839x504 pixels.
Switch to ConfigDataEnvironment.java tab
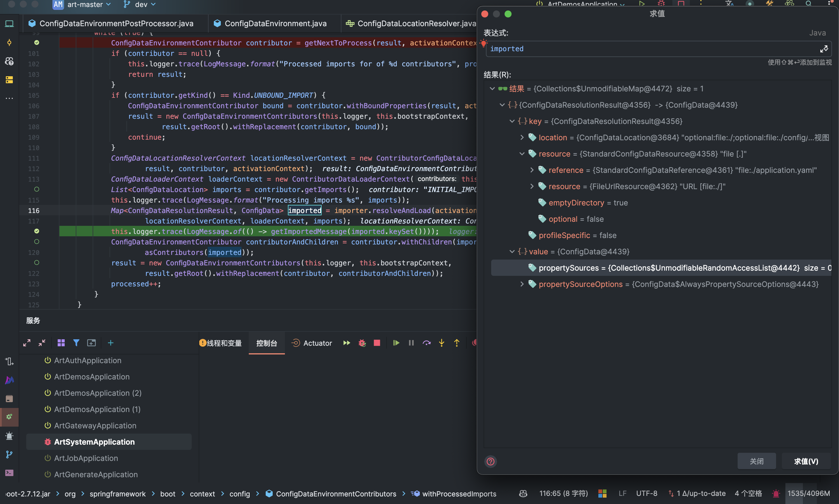[x=275, y=24]
